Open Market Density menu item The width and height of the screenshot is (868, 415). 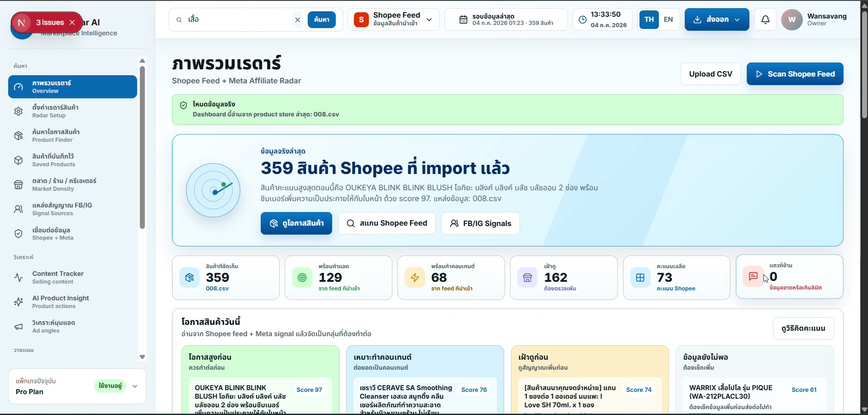[x=72, y=184]
